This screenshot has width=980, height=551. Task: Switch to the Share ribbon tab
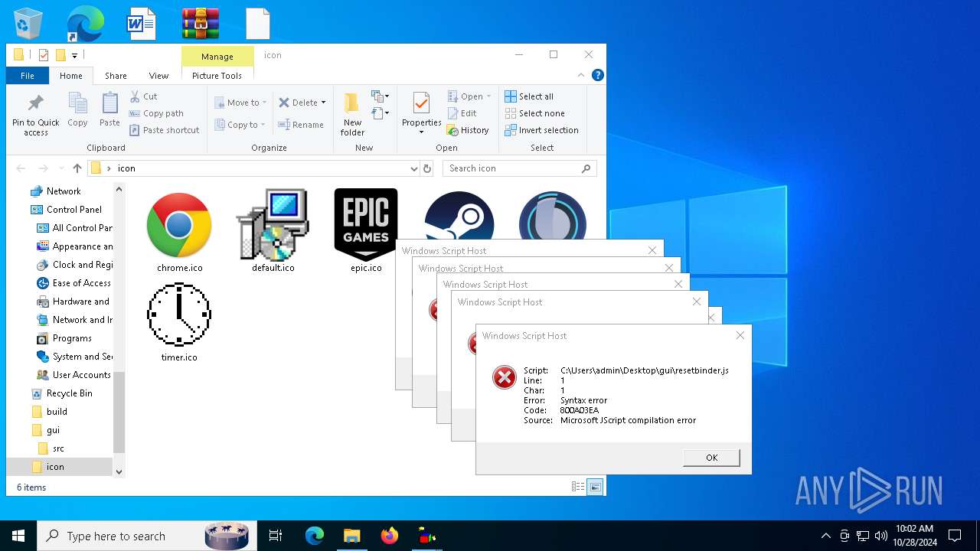(116, 76)
